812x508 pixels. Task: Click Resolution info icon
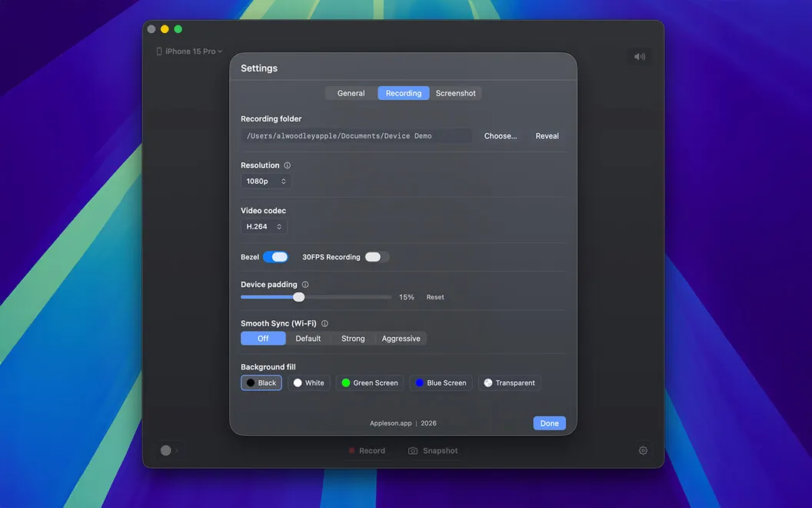[x=287, y=165]
